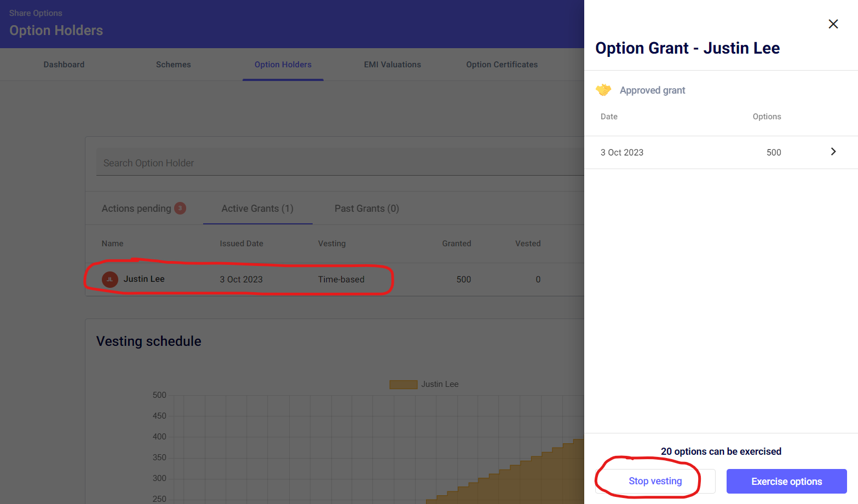Click the JL avatar for Justin Lee
The height and width of the screenshot is (504, 858).
point(110,279)
